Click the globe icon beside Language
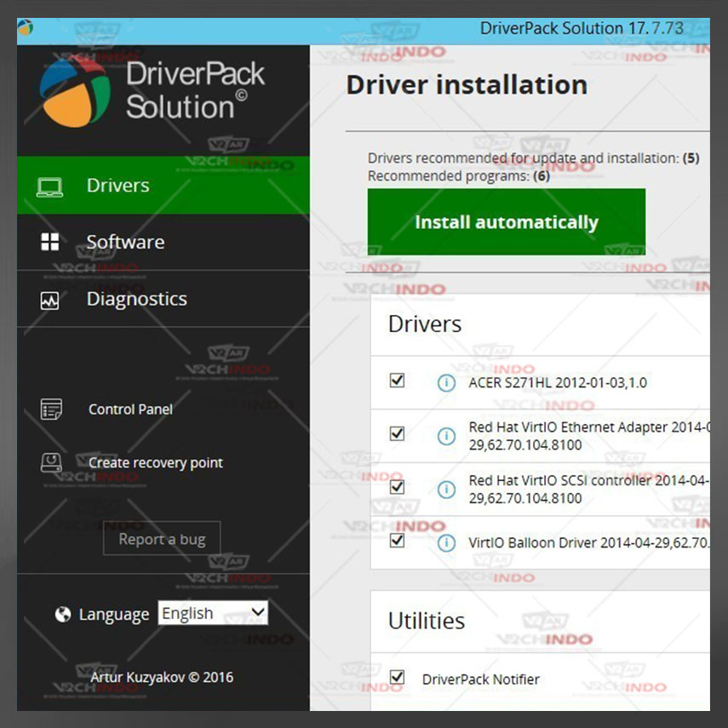 [x=63, y=614]
